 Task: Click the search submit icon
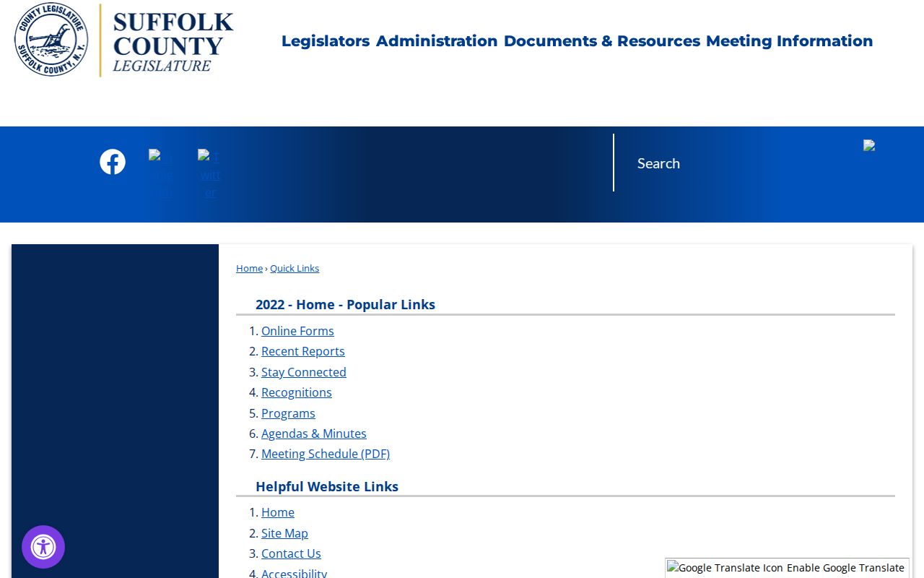[869, 145]
